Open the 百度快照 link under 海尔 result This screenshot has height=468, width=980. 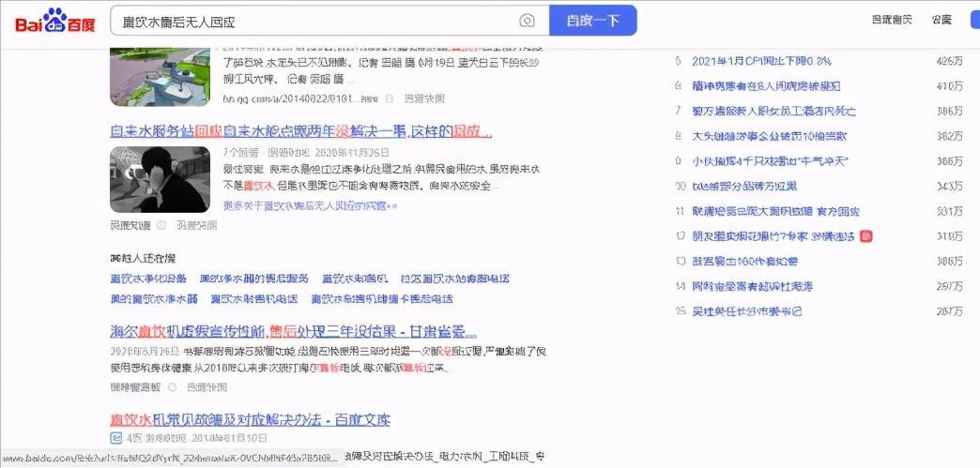(x=207, y=387)
